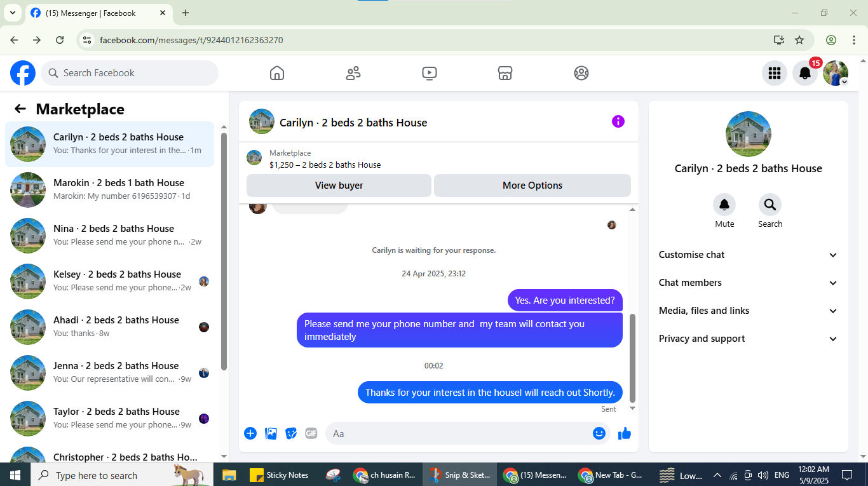Image resolution: width=868 pixels, height=486 pixels.
Task: Open the grid Menu icon
Action: pos(775,73)
